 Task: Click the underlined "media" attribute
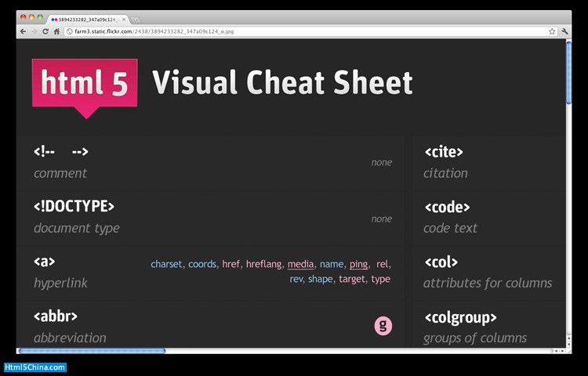pyautogui.click(x=300, y=264)
